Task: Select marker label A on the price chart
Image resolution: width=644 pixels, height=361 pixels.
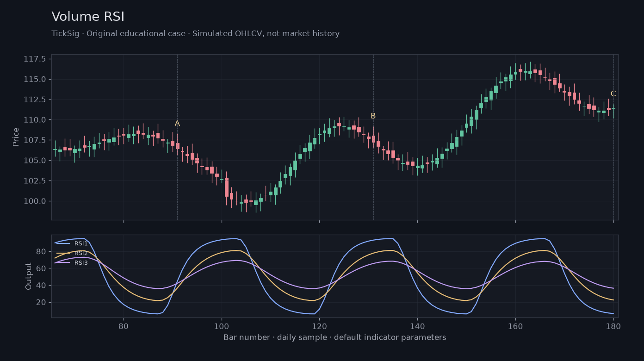Action: pos(177,124)
